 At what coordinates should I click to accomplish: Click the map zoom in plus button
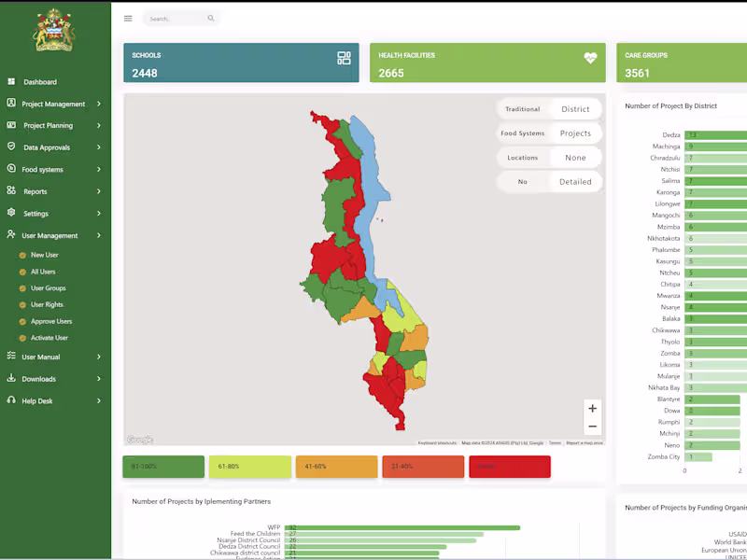point(592,409)
